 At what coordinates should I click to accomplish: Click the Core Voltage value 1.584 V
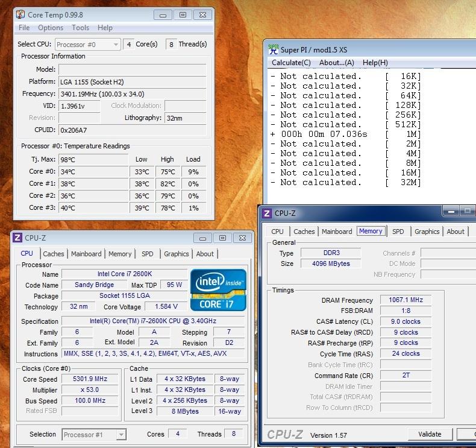166,306
